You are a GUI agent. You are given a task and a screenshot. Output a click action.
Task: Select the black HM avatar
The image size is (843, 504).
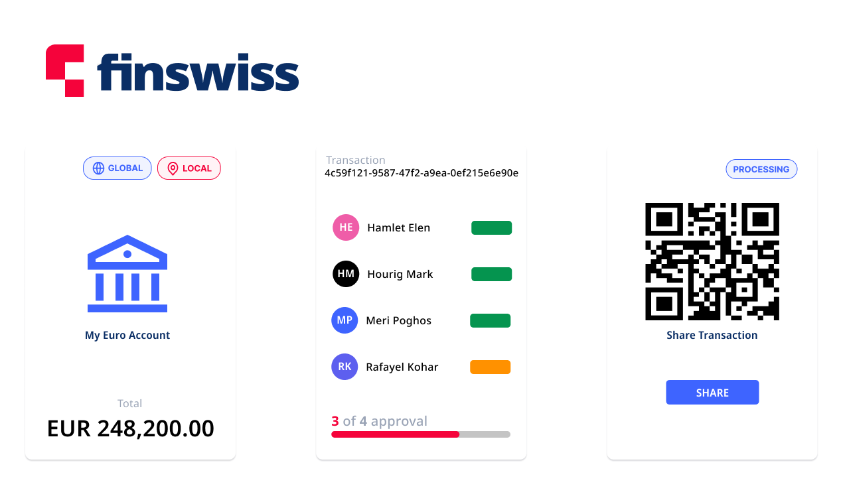346,274
